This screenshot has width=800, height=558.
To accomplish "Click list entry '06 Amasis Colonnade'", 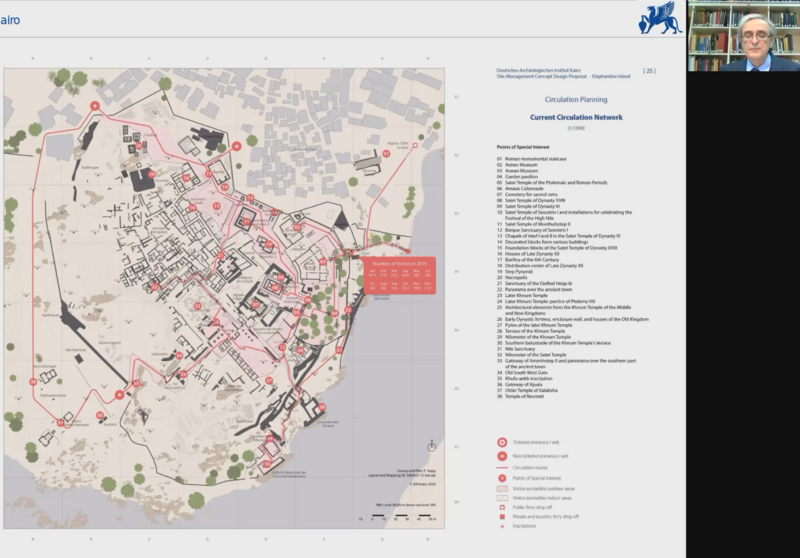I will pyautogui.click(x=520, y=188).
